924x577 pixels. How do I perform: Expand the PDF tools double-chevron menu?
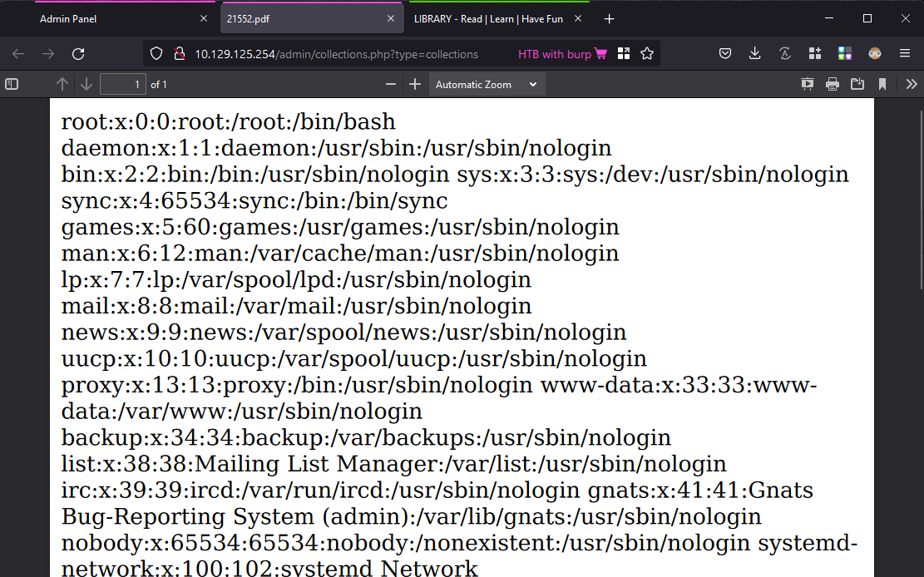click(x=911, y=84)
